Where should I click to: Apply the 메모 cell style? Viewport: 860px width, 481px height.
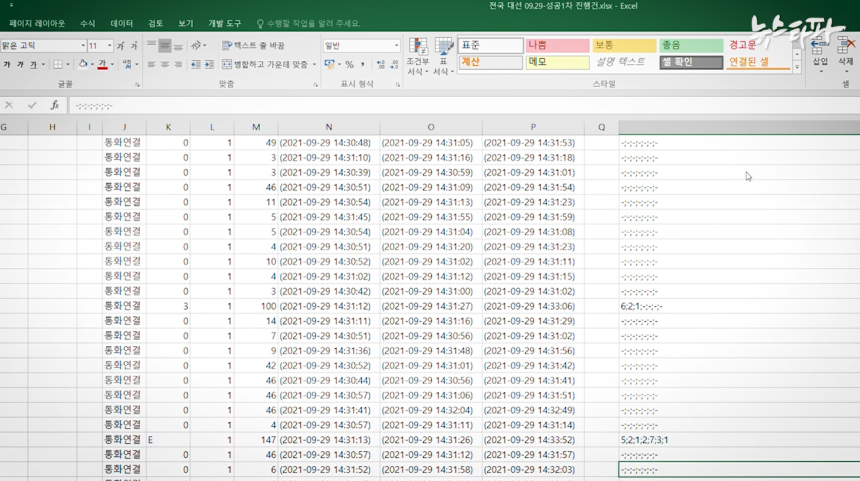point(557,62)
